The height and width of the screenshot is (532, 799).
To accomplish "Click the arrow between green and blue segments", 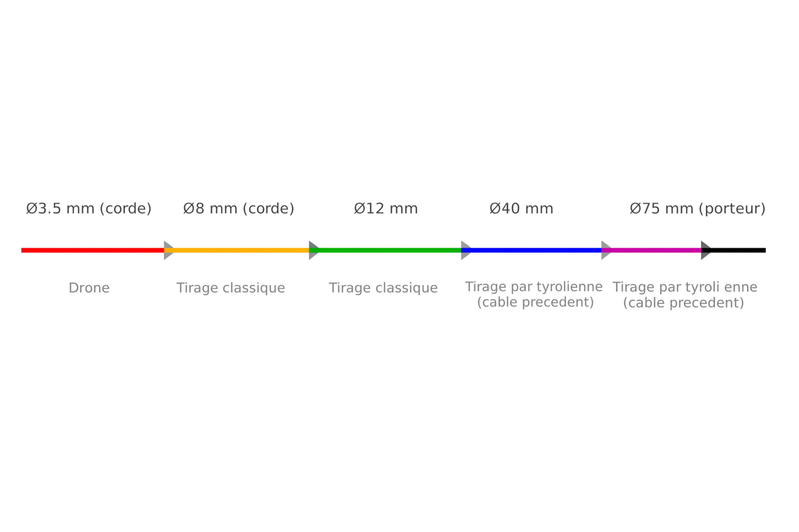I will (466, 250).
